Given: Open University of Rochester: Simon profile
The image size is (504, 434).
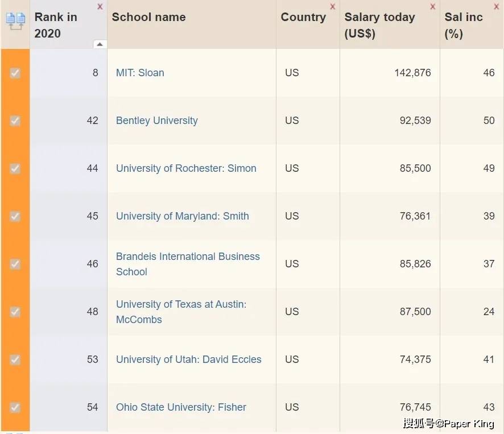Looking at the screenshot, I should click(186, 168).
